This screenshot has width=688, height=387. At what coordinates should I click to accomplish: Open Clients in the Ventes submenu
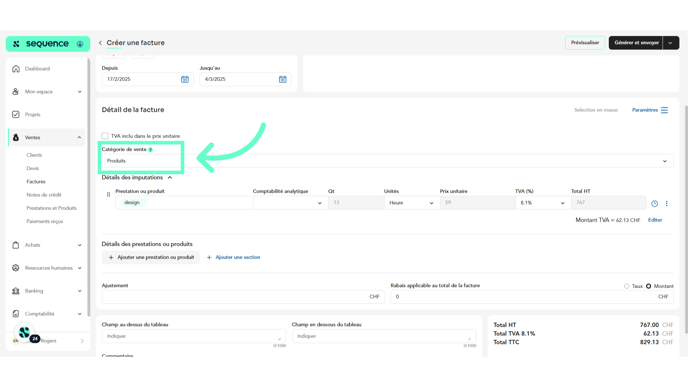pyautogui.click(x=34, y=155)
